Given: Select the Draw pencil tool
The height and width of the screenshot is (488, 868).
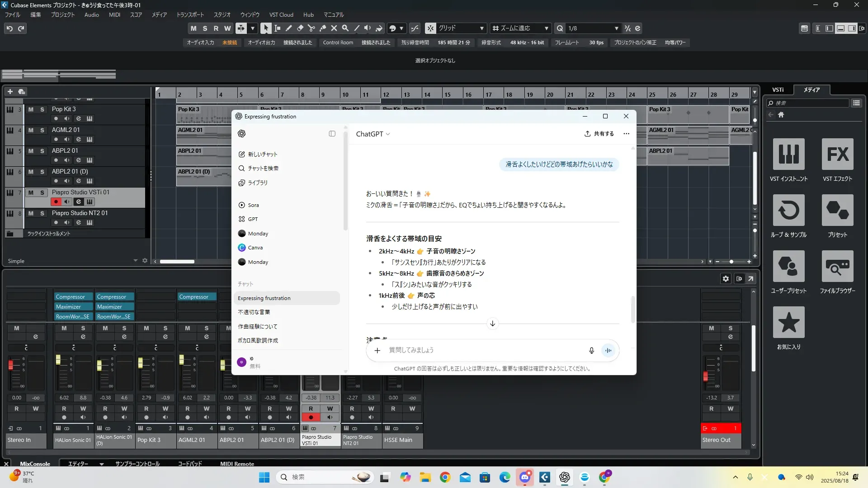Looking at the screenshot, I should tap(288, 28).
